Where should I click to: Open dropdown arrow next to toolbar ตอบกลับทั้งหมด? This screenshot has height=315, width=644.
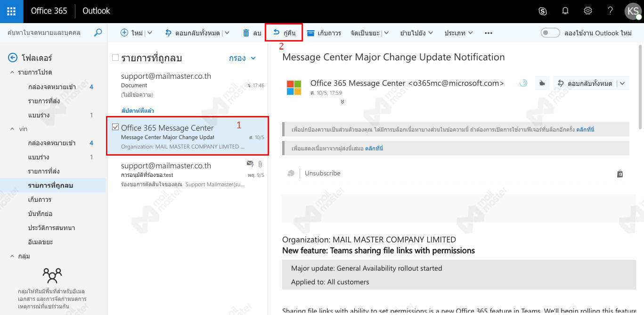[227, 33]
